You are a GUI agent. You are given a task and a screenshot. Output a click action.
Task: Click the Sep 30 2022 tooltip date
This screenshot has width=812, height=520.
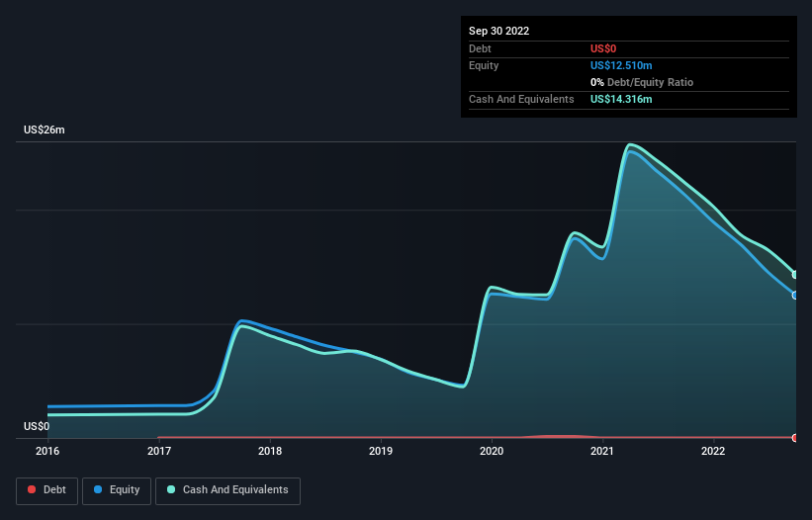[x=498, y=31]
